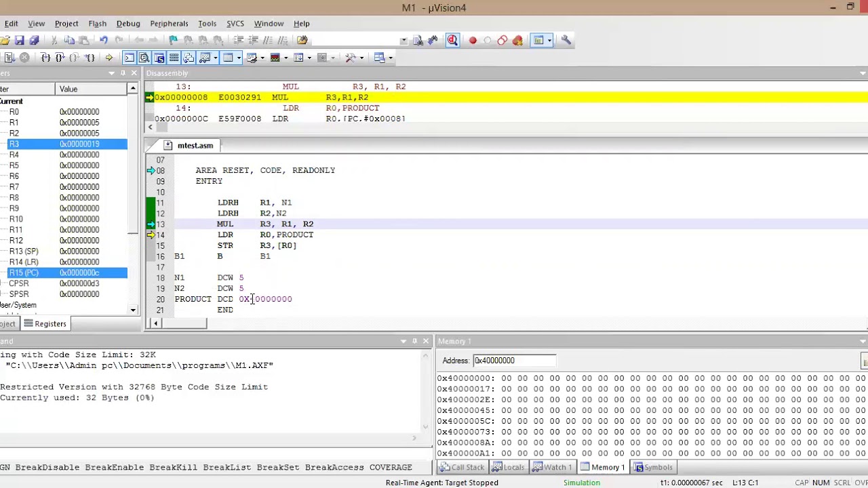This screenshot has width=868, height=488.
Task: Open the find text combo box dropdown
Action: (x=403, y=41)
